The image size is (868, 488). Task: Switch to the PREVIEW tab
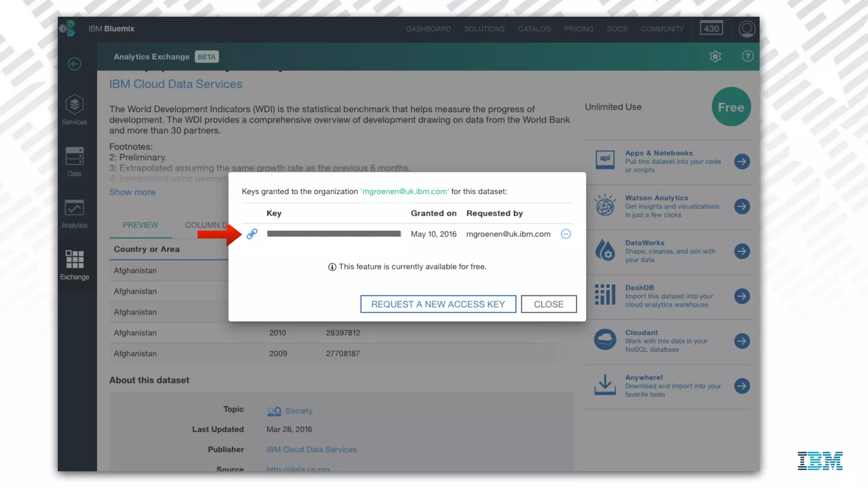(140, 225)
